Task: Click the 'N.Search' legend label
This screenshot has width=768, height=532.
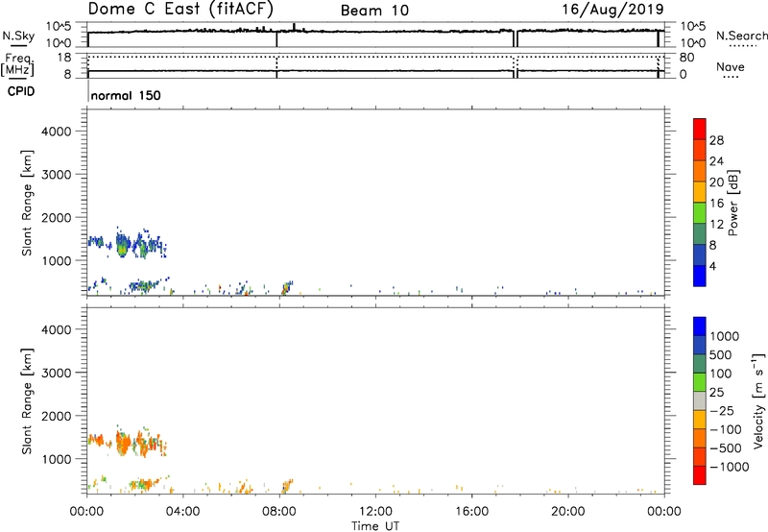Action: click(741, 36)
